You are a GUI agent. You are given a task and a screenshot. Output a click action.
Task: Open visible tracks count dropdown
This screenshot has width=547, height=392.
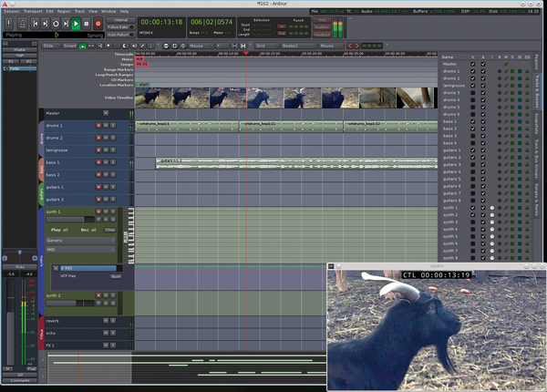[x=222, y=46]
